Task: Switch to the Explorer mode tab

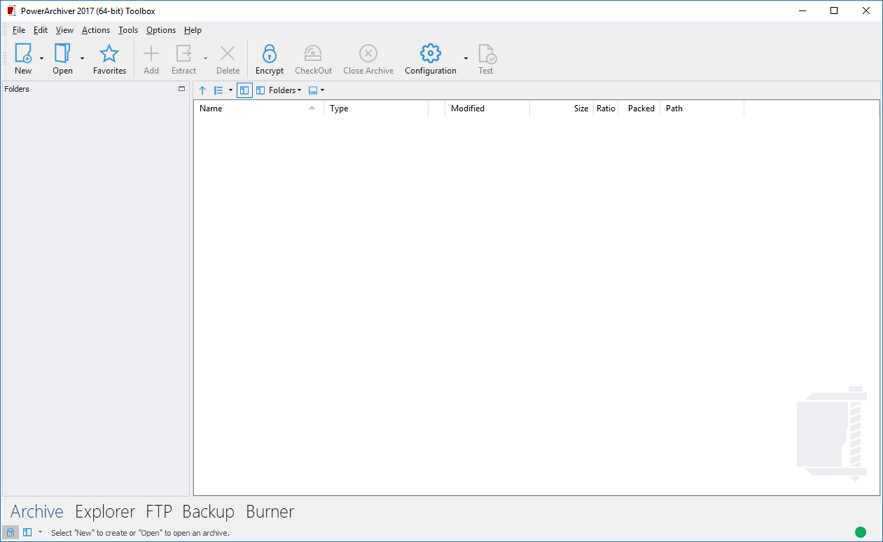Action: pos(105,512)
